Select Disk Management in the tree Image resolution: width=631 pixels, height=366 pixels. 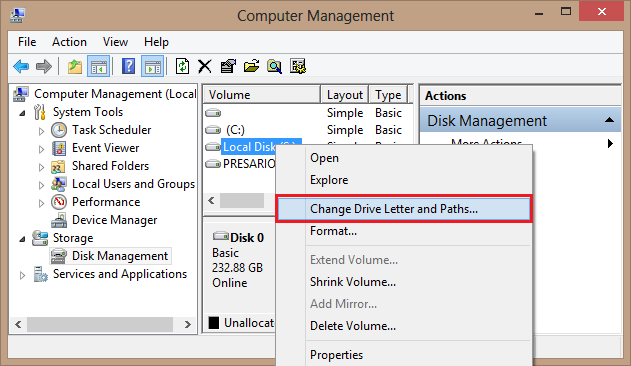[120, 256]
